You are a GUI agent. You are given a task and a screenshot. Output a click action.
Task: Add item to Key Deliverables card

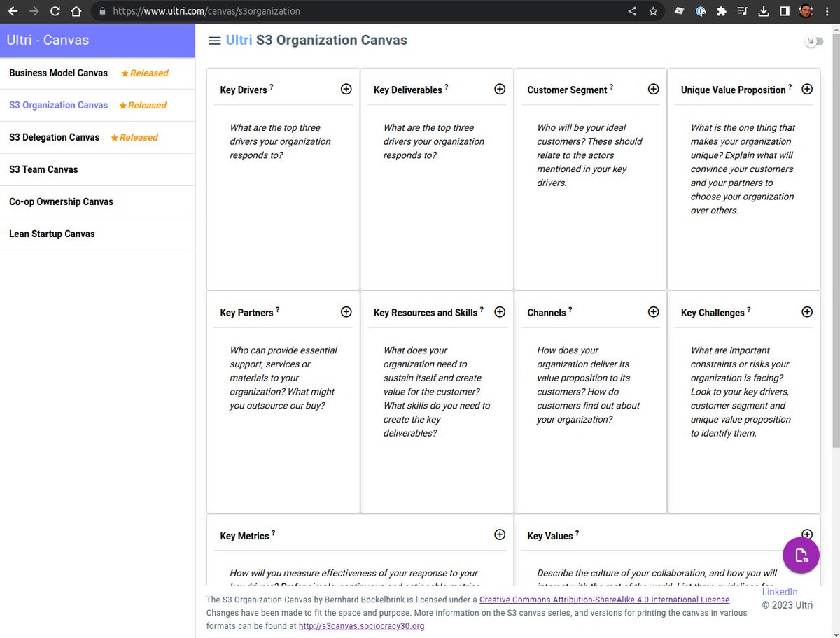coord(500,89)
